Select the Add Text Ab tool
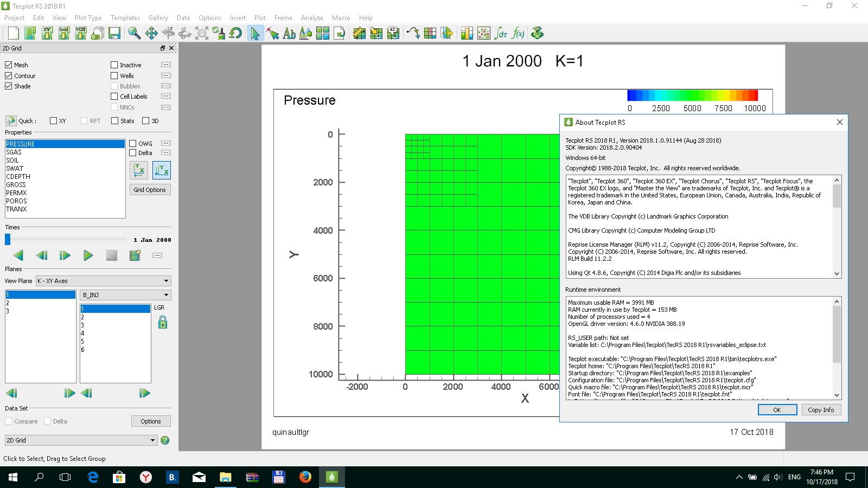Image resolution: width=868 pixels, height=488 pixels. pos(289,34)
